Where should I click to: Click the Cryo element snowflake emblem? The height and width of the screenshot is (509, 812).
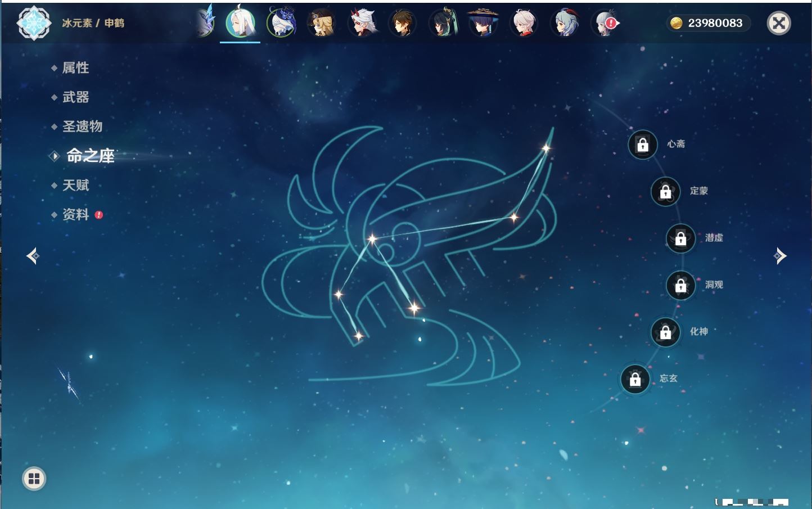[34, 23]
